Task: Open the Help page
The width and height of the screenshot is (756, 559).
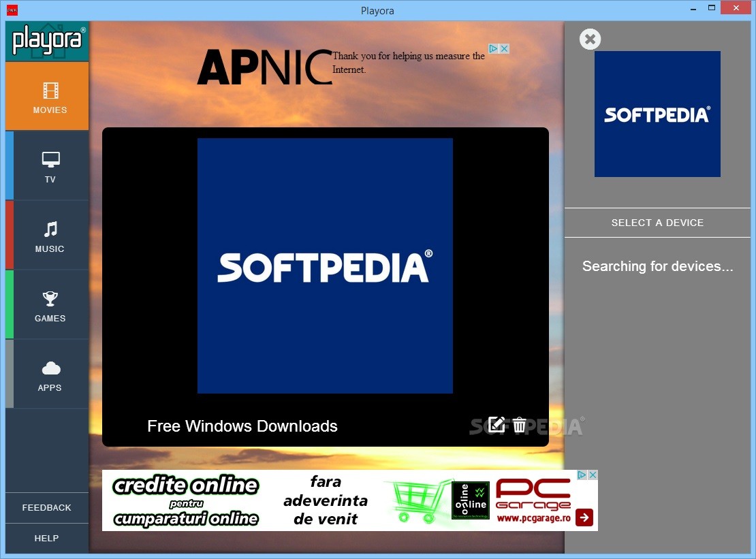Action: [x=47, y=539]
